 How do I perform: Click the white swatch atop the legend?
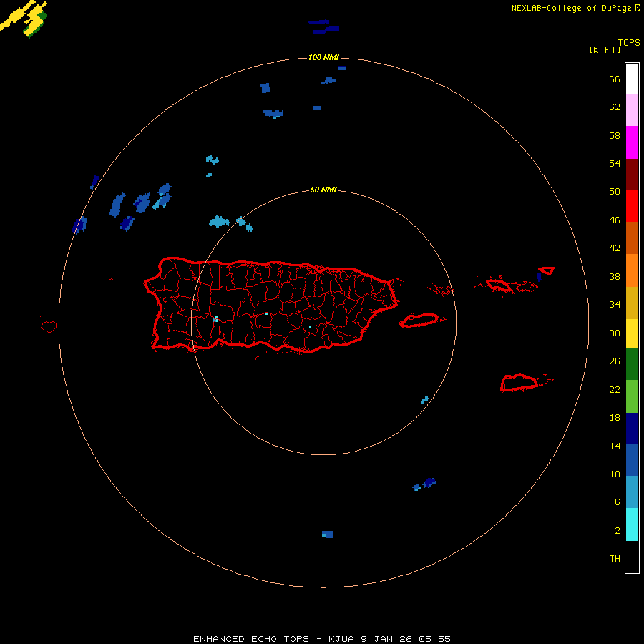click(x=632, y=79)
